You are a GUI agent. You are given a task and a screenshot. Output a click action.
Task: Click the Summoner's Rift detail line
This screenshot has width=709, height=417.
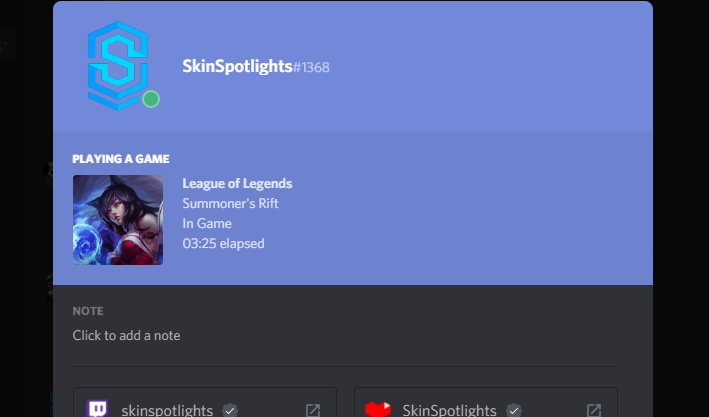[x=230, y=204]
